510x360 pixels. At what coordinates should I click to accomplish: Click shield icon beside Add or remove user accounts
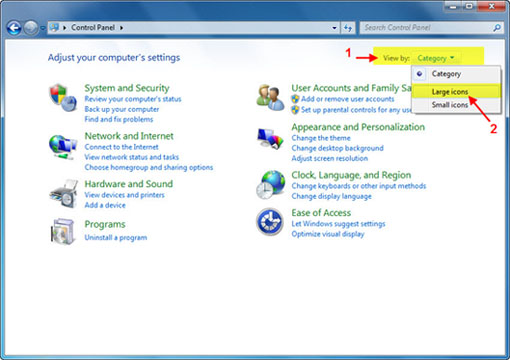pos(295,99)
